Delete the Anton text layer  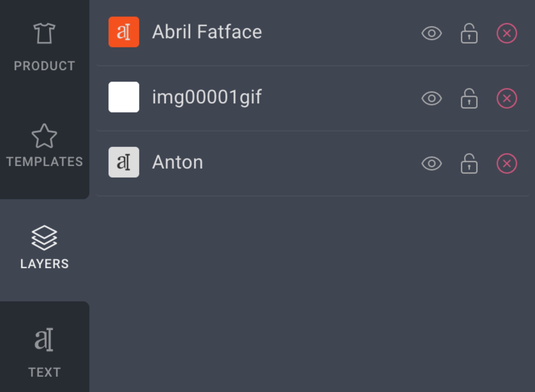point(507,163)
